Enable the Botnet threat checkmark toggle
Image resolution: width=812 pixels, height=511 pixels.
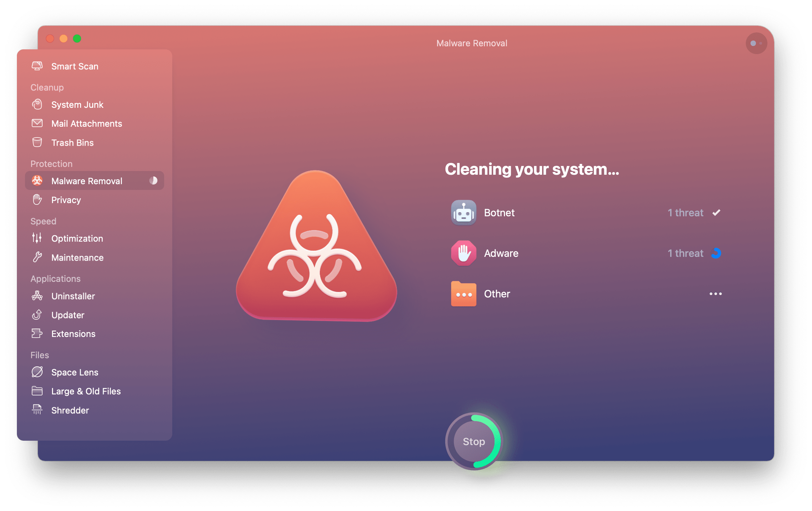point(718,213)
